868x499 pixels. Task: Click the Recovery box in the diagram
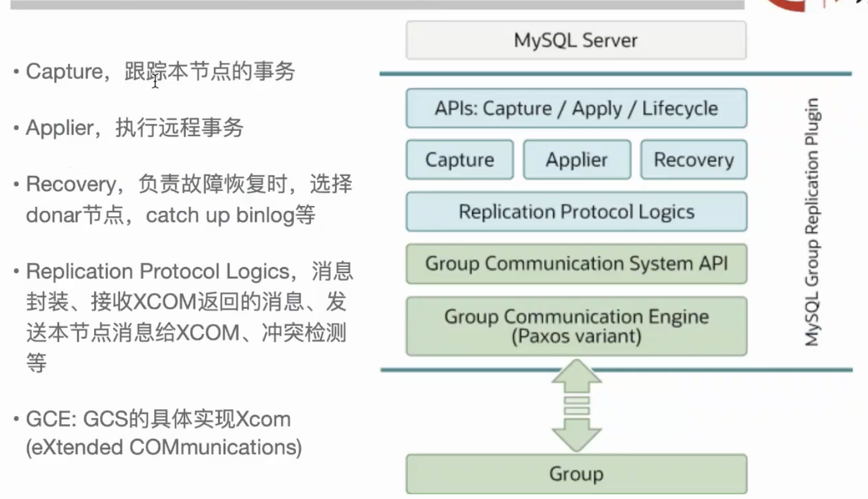pyautogui.click(x=694, y=160)
